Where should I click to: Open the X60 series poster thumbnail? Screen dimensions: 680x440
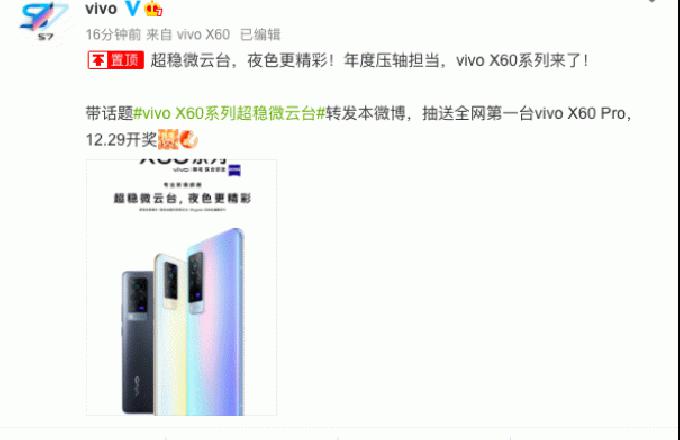coord(181,287)
